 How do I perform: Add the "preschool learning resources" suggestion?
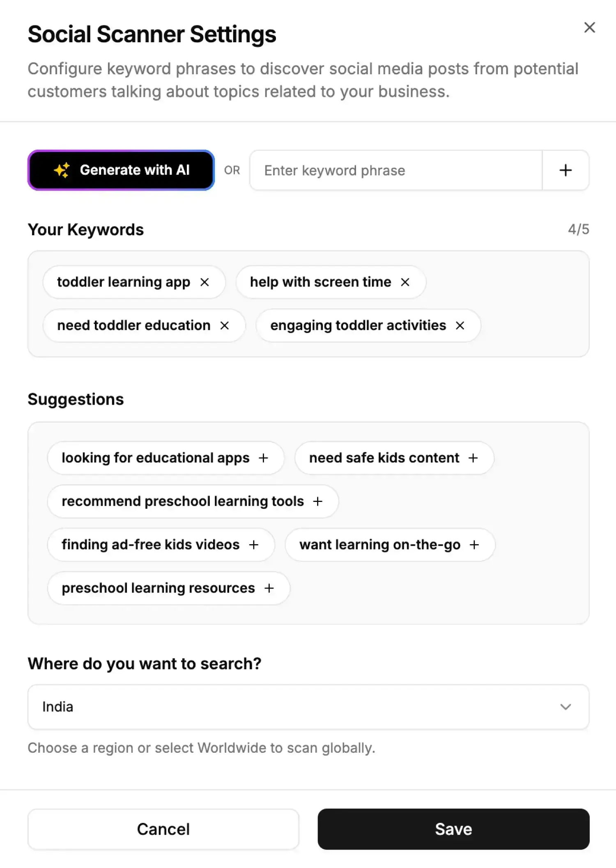(269, 588)
